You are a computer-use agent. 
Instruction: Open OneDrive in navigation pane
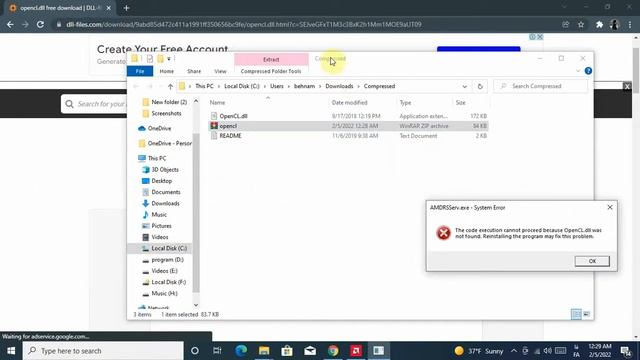click(x=155, y=129)
